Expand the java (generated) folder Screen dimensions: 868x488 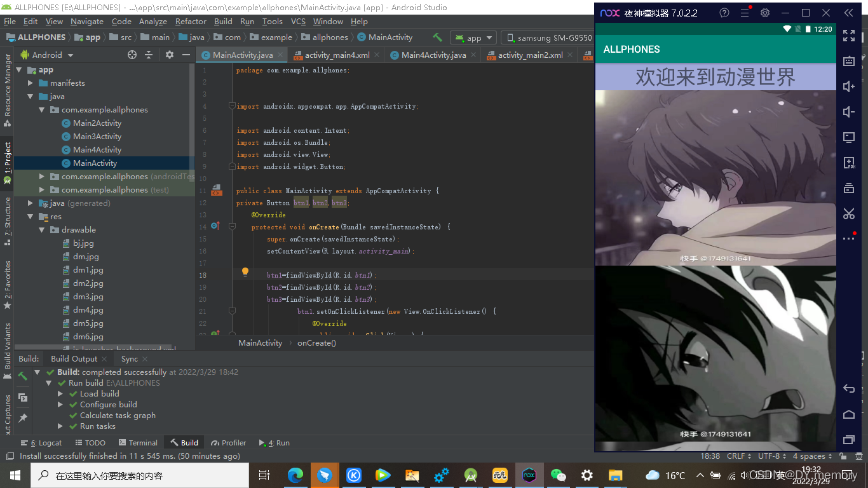pos(31,203)
